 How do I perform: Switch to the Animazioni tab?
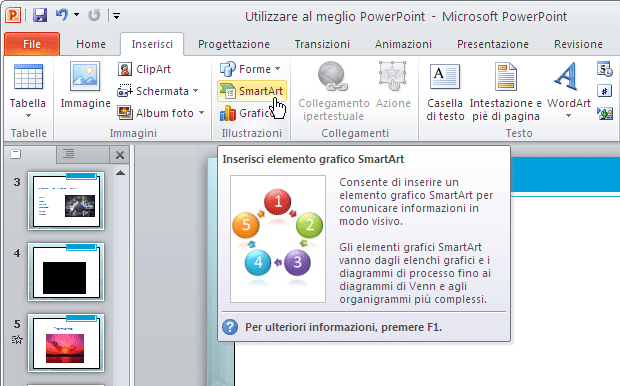(403, 44)
